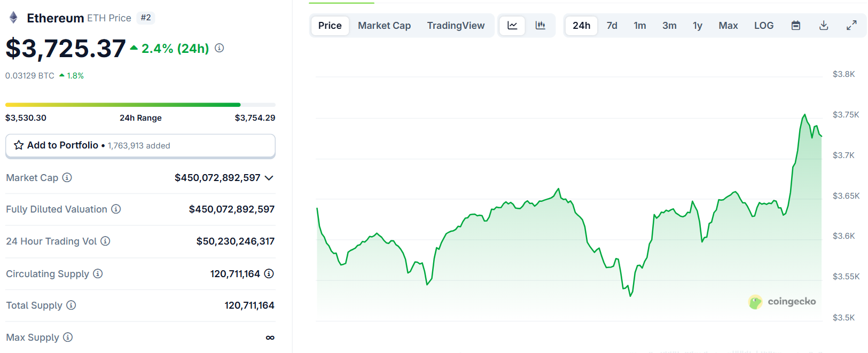Click the star icon in Add to Portfolio
The height and width of the screenshot is (353, 868).
pyautogui.click(x=19, y=145)
